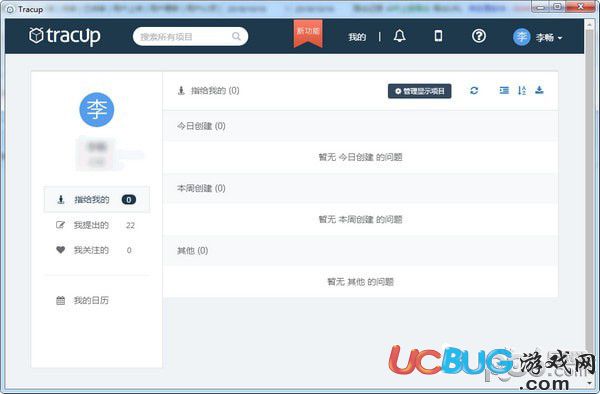Click the 李 user avatar in the header
600x394 pixels.
521,37
